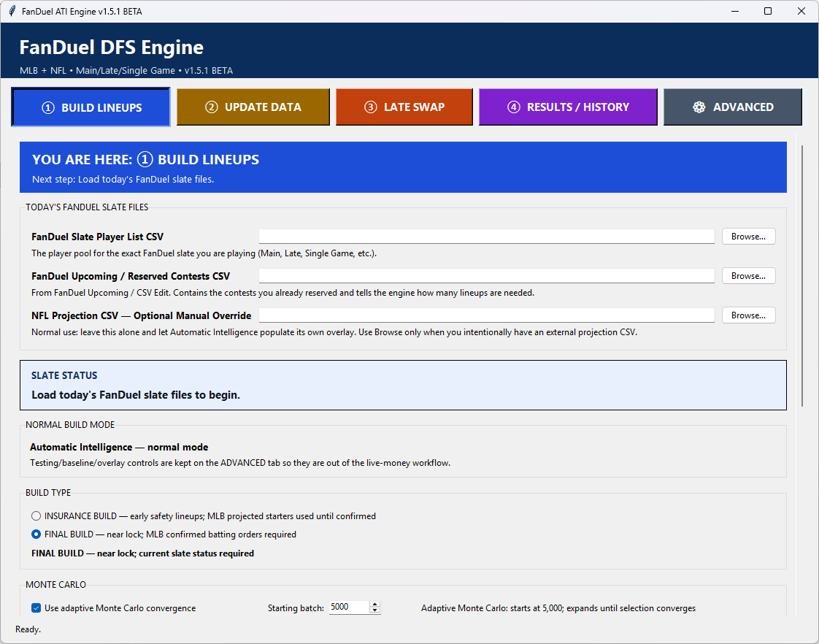Click 'YOU ARE HERE: ① BUILD LINEUPS' banner text
The width and height of the screenshot is (819, 644).
[x=146, y=159]
